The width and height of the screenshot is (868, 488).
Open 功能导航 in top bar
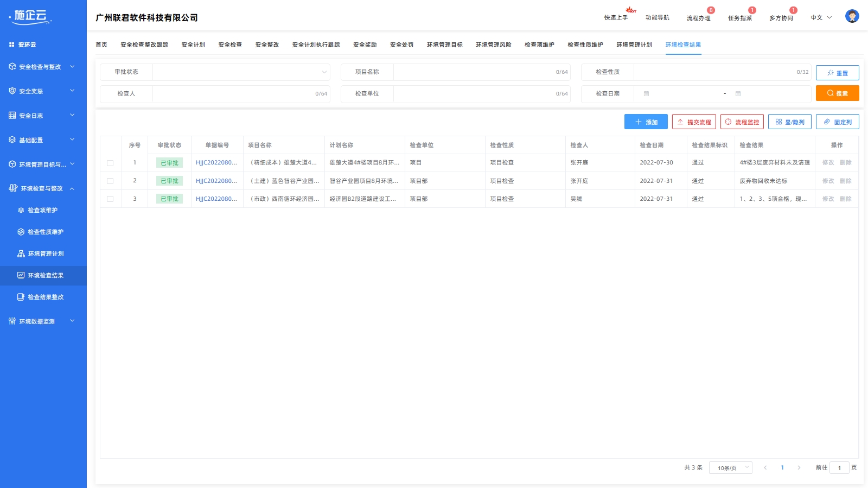click(658, 18)
